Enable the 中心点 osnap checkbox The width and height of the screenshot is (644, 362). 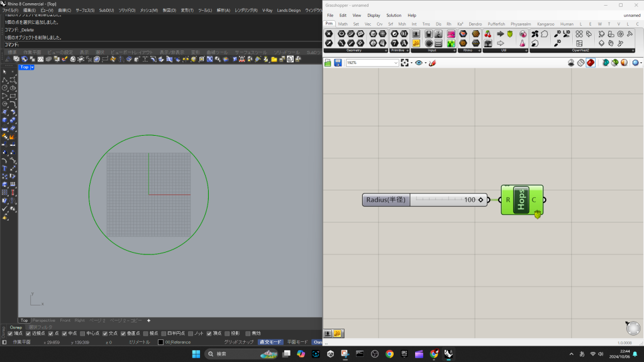[x=83, y=333]
